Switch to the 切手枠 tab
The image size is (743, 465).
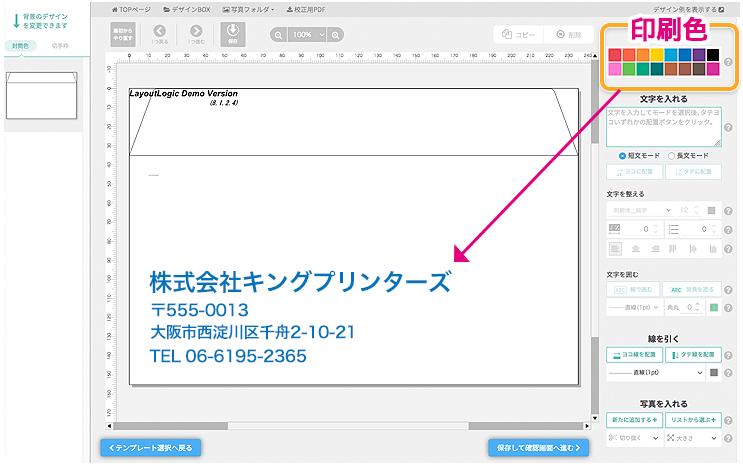pyautogui.click(x=61, y=46)
